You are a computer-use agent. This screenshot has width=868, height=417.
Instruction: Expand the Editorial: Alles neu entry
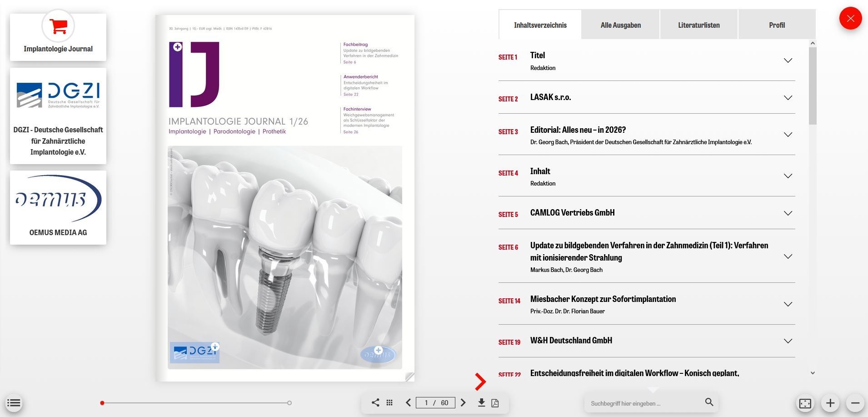[x=788, y=135]
